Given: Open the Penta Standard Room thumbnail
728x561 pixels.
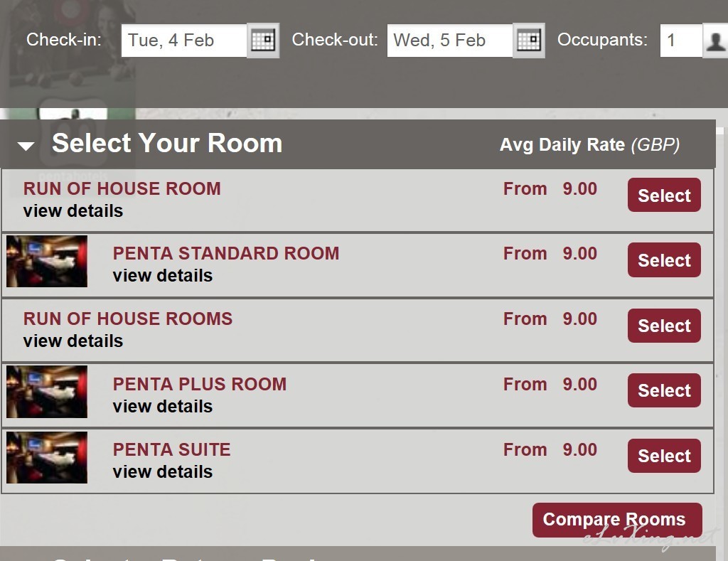Looking at the screenshot, I should pos(47,261).
